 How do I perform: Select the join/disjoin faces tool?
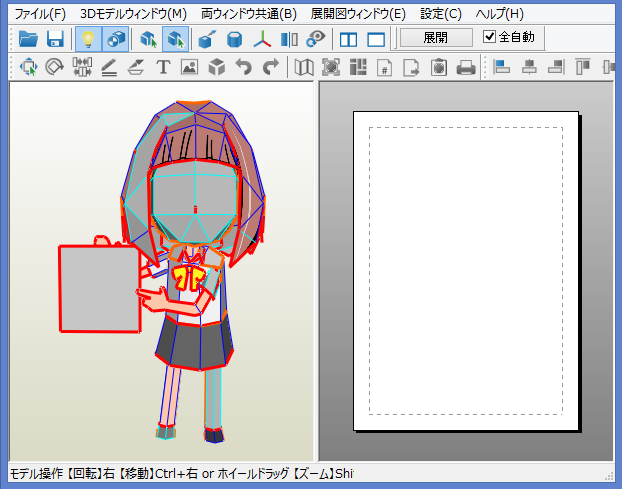click(x=82, y=67)
